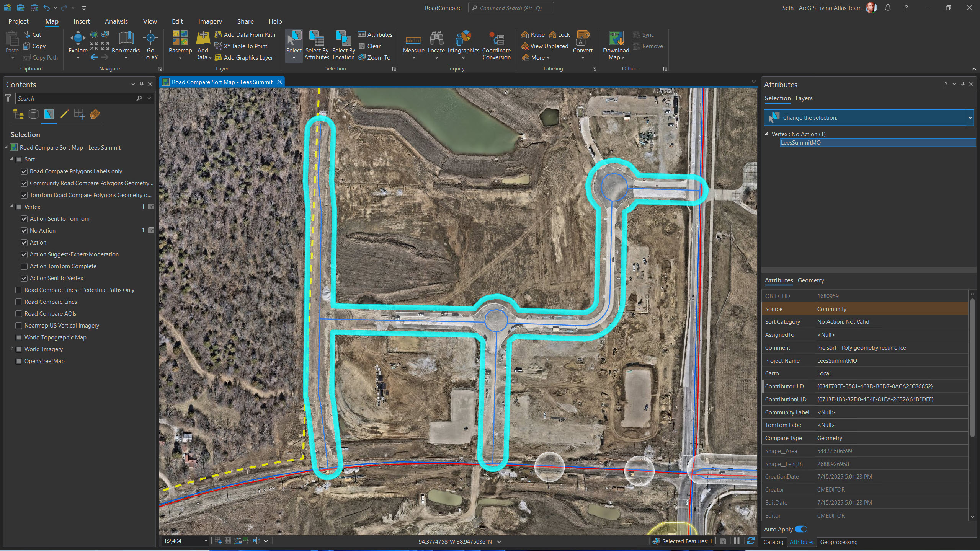This screenshot has width=980, height=551.
Task: Open the map scale dropdown
Action: tap(206, 541)
